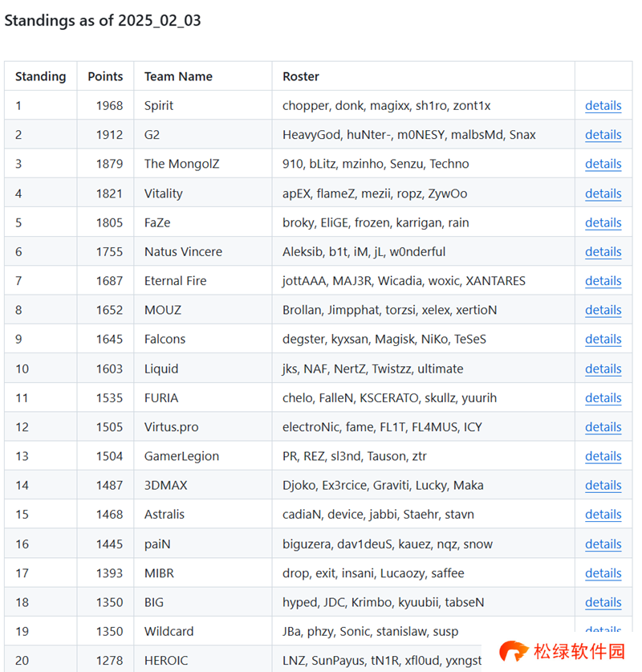
Task: Open GamerLegion's details link
Action: [x=603, y=456]
